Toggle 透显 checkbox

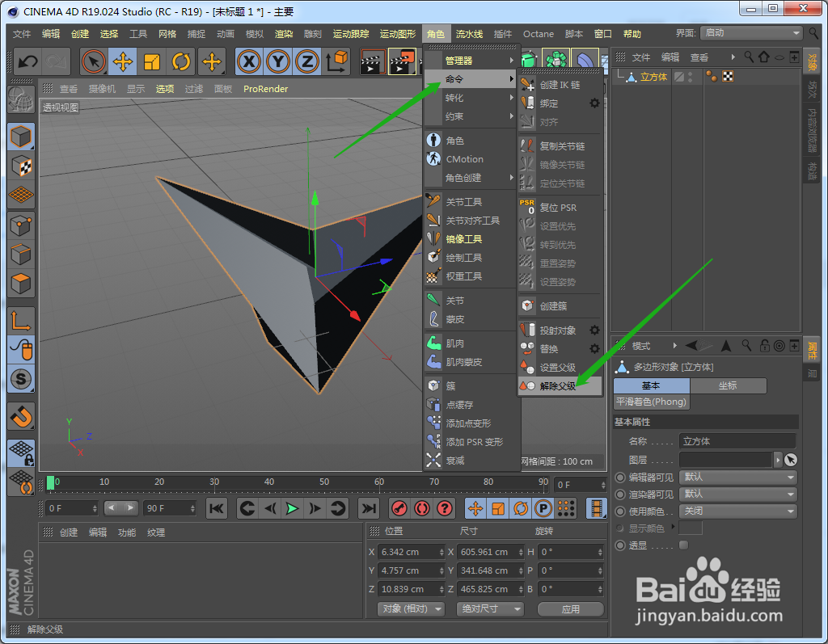click(x=683, y=545)
